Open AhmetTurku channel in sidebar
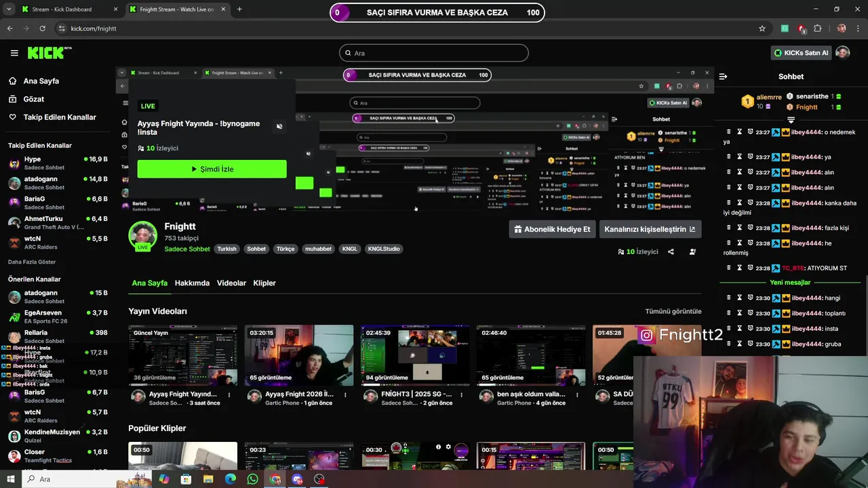 (x=58, y=223)
